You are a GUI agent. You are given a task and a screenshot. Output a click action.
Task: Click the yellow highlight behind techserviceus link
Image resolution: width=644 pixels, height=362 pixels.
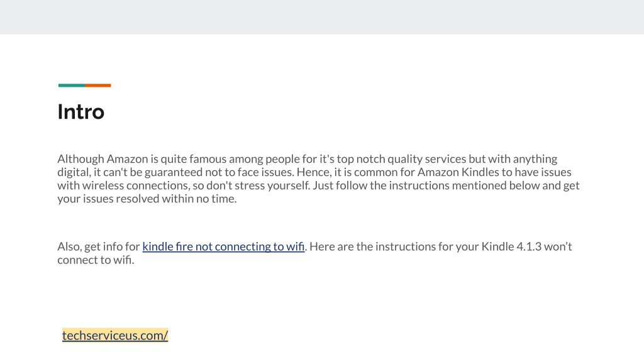115,335
